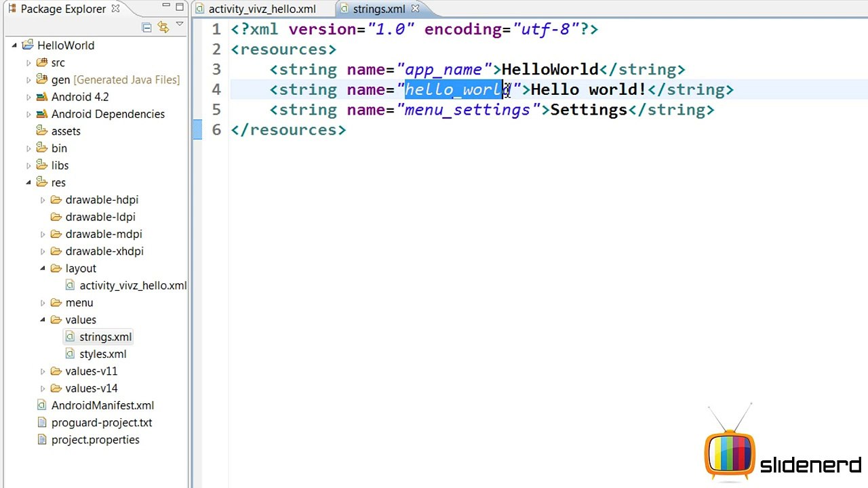Toggle Link with Editor icon
868x488 pixels.
click(x=163, y=27)
